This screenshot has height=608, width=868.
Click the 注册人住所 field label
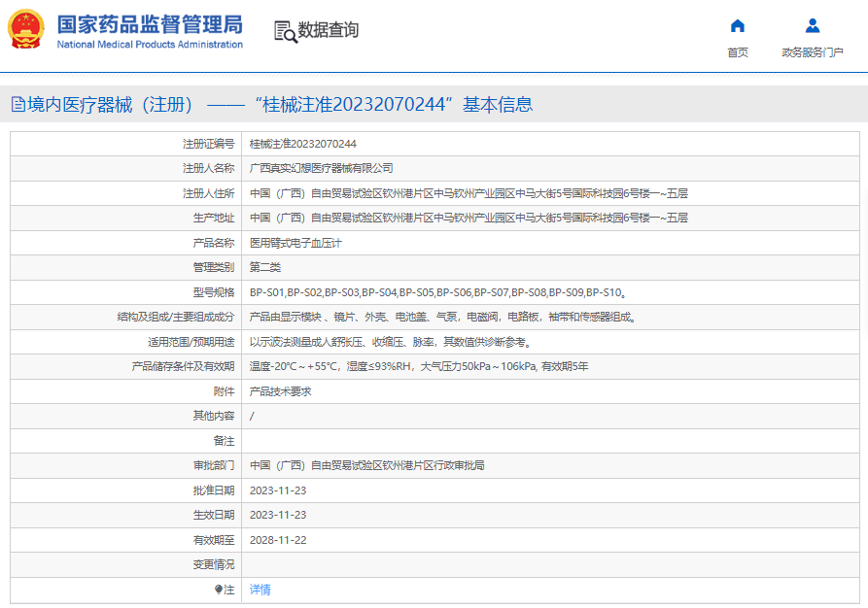pyautogui.click(x=209, y=193)
